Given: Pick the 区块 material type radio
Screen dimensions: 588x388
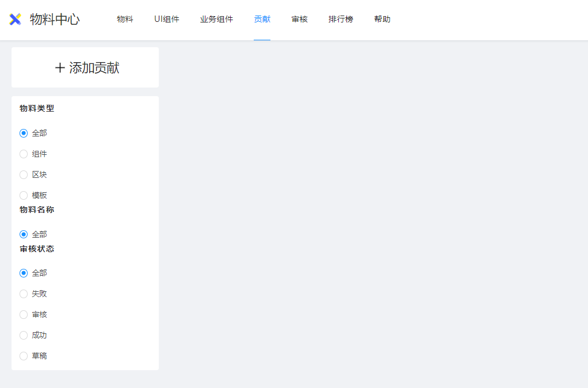Looking at the screenshot, I should (24, 174).
